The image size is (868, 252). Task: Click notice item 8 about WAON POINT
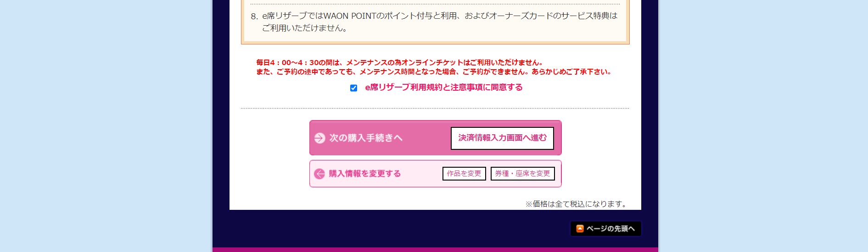(x=435, y=22)
